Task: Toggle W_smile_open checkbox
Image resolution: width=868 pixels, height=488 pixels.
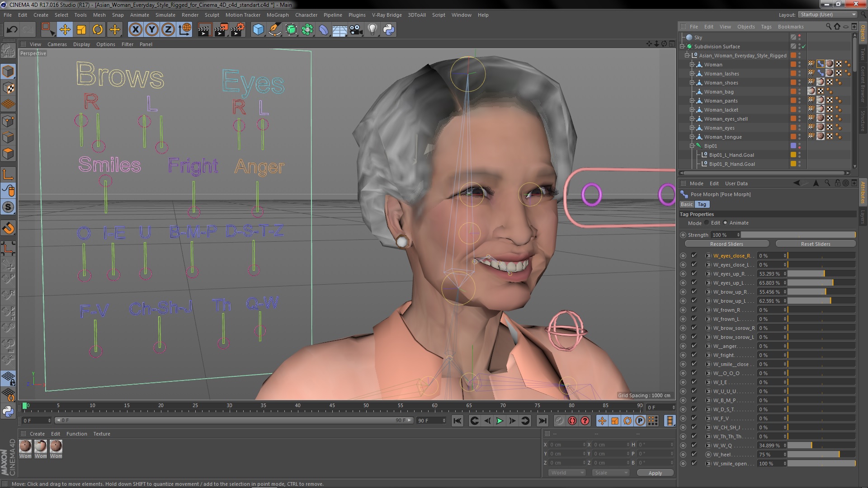Action: (694, 464)
